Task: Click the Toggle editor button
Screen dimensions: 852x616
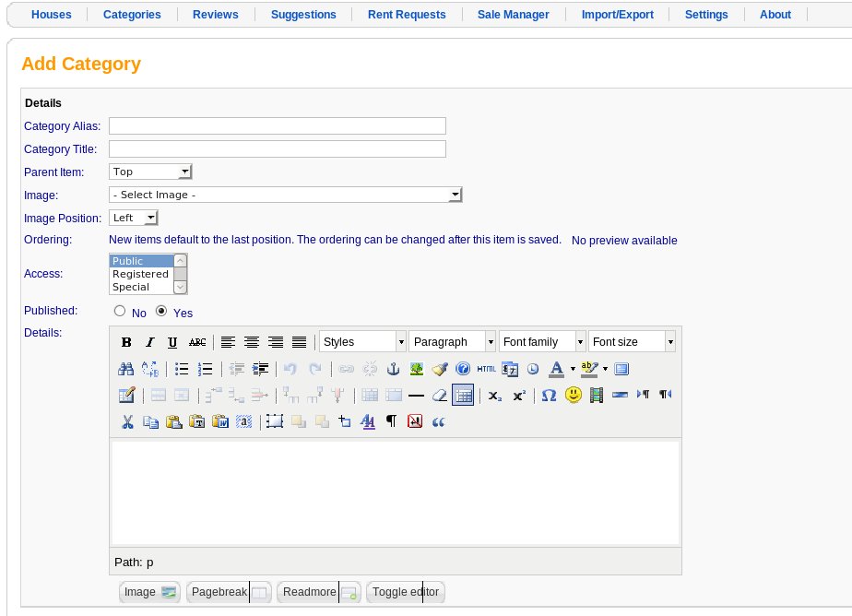Action: pyautogui.click(x=406, y=591)
